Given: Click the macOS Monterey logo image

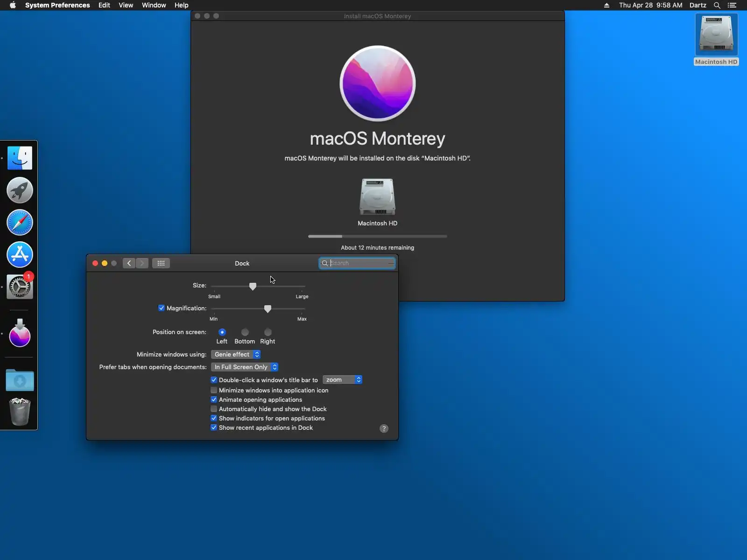Looking at the screenshot, I should click(x=377, y=84).
